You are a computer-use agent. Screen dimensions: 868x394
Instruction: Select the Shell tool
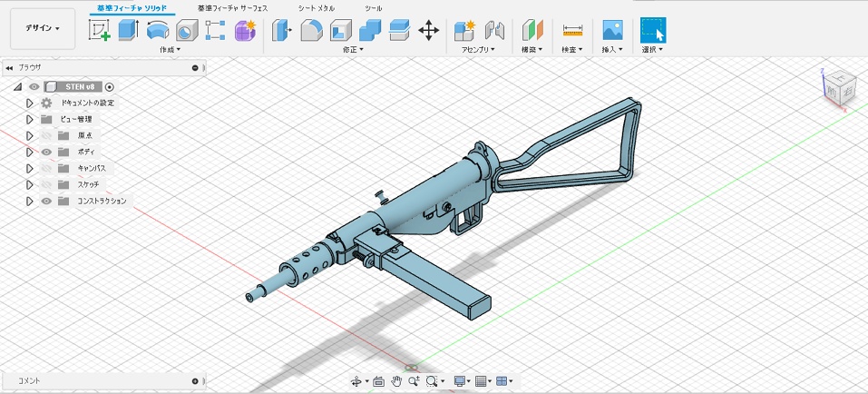click(x=340, y=30)
